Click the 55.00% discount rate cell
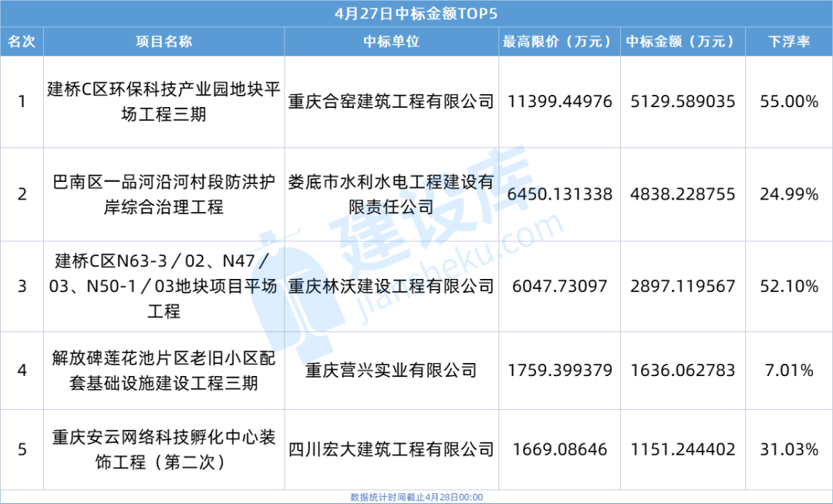Viewport: 833px width, 504px height. 789,102
